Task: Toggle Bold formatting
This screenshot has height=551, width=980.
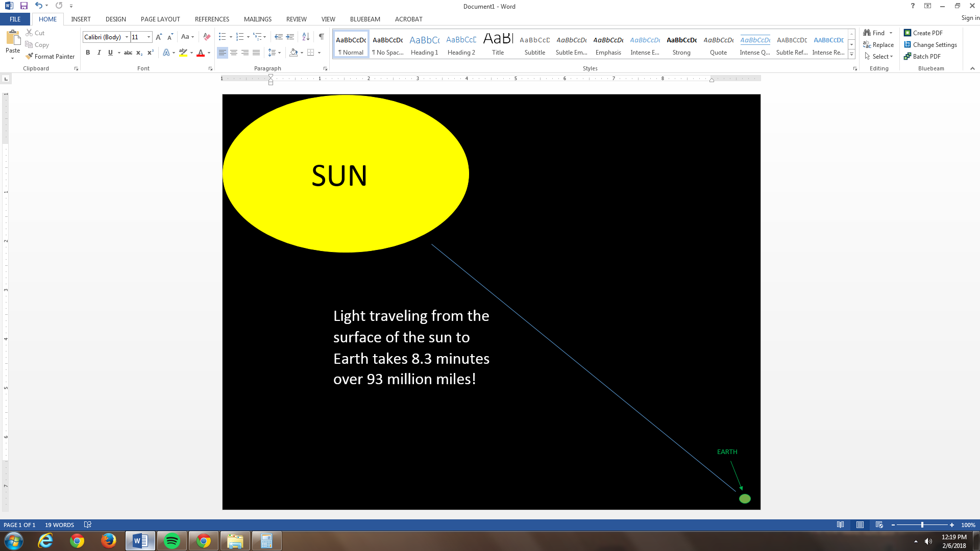Action: click(88, 53)
